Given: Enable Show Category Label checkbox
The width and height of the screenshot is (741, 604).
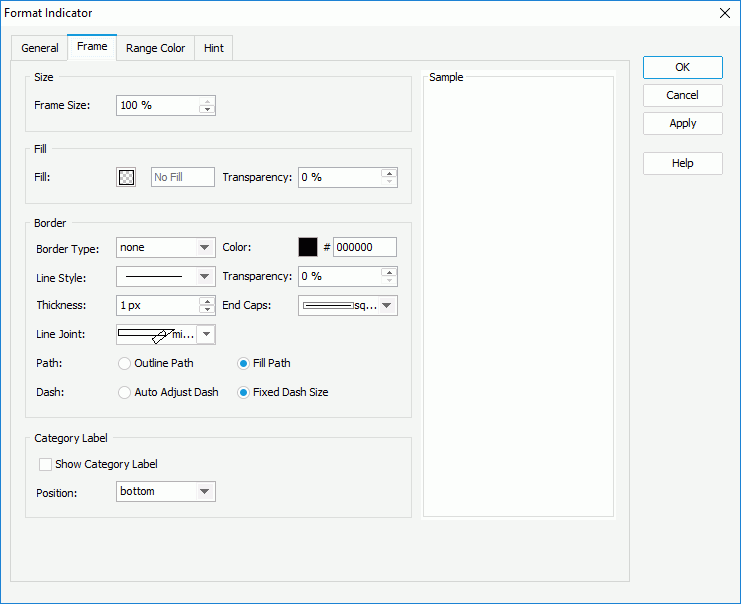Looking at the screenshot, I should [x=45, y=464].
